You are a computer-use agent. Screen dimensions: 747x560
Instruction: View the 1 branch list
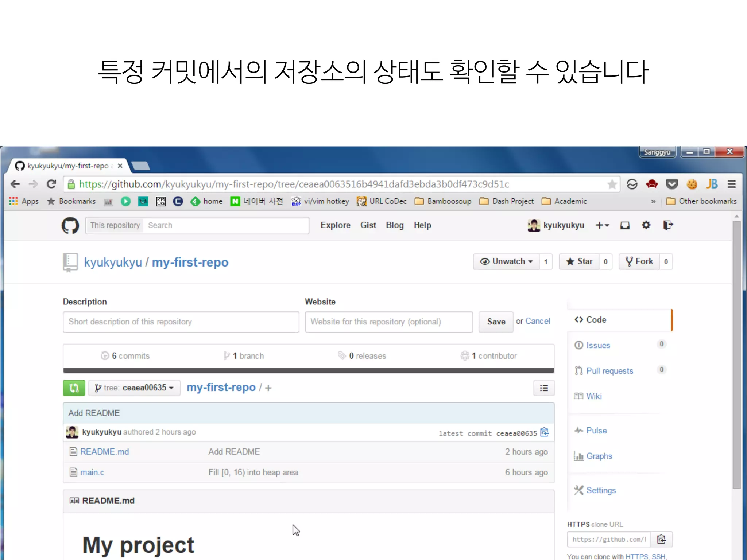click(244, 356)
